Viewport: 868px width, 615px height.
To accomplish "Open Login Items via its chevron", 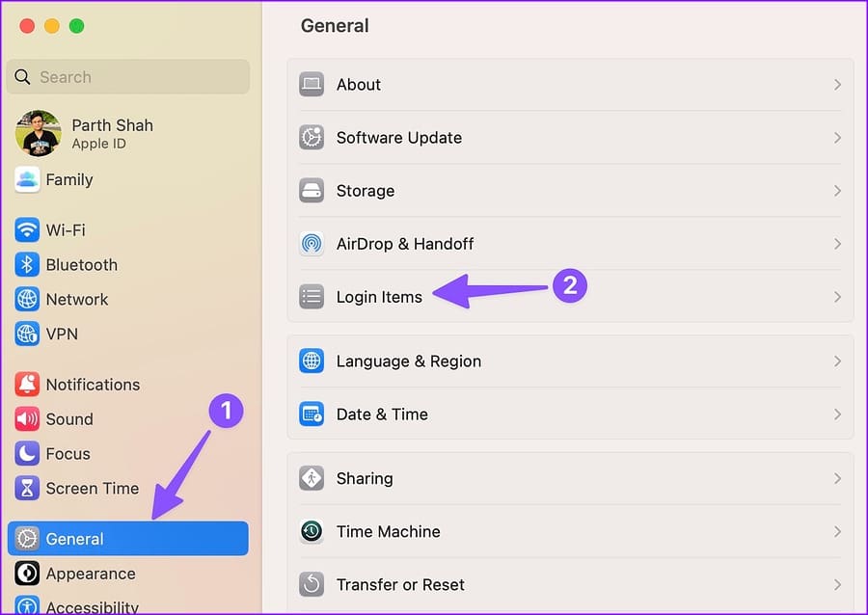I will coord(837,297).
